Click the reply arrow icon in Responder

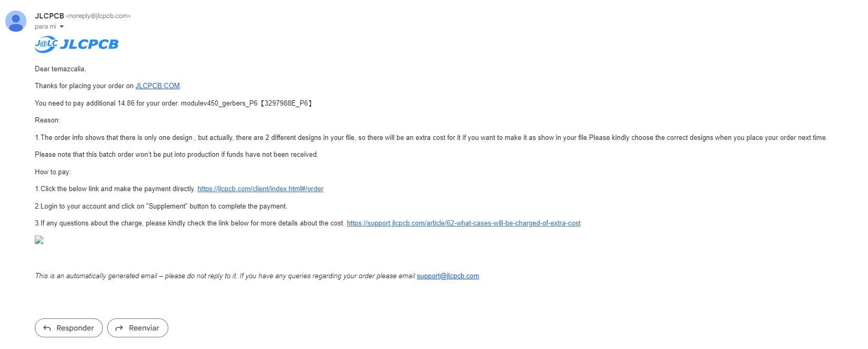[47, 328]
